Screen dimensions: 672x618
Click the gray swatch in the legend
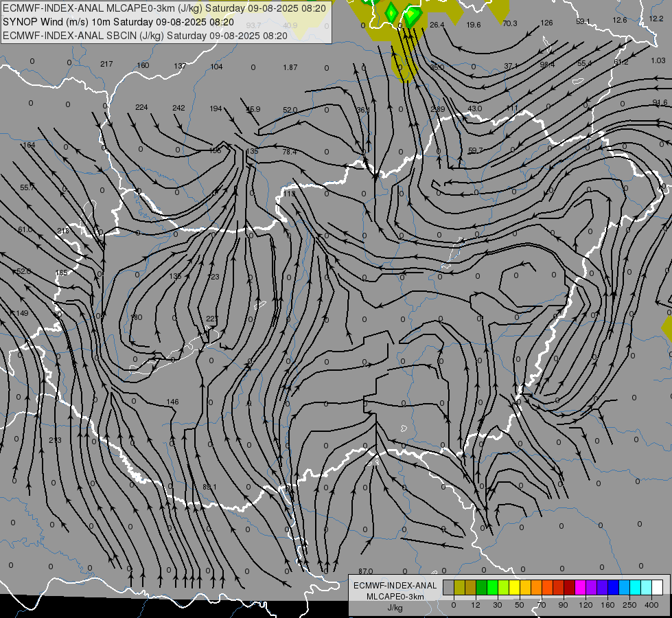(x=448, y=588)
